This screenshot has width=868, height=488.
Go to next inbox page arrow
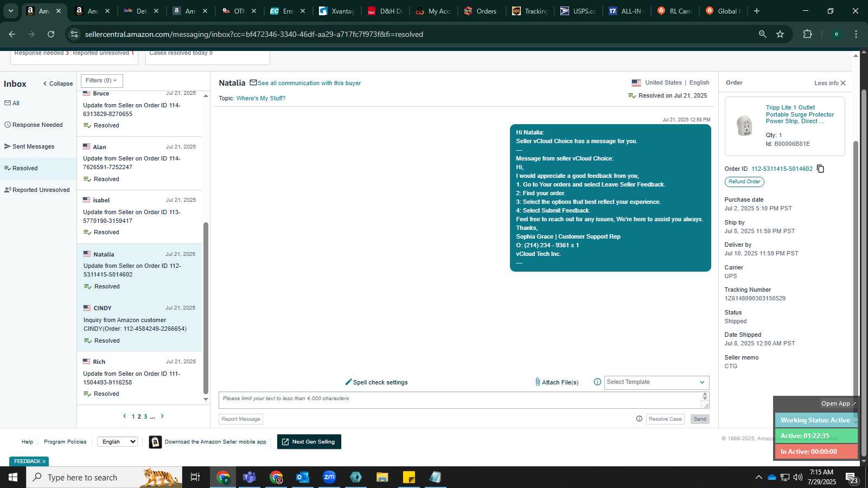(x=162, y=416)
